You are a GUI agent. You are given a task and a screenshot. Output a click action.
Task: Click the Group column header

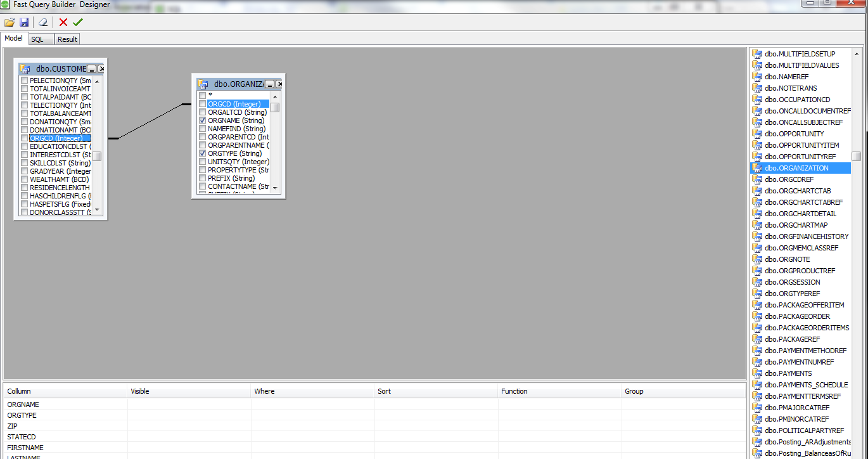pyautogui.click(x=683, y=391)
